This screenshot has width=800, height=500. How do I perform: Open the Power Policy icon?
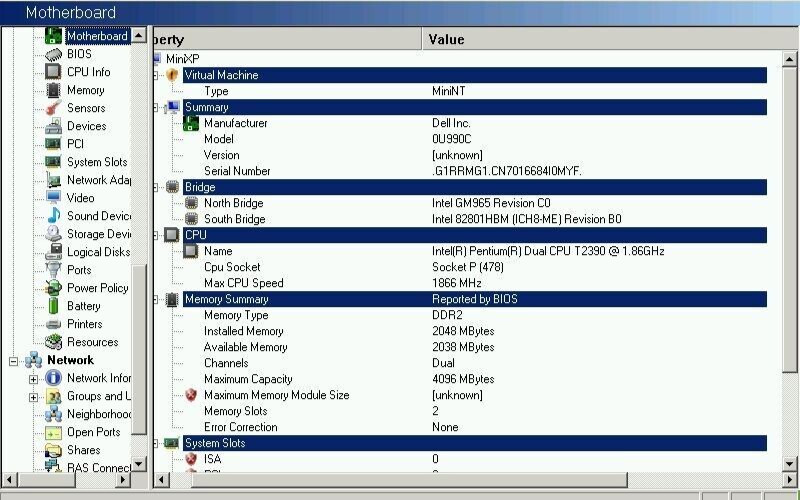[x=53, y=288]
